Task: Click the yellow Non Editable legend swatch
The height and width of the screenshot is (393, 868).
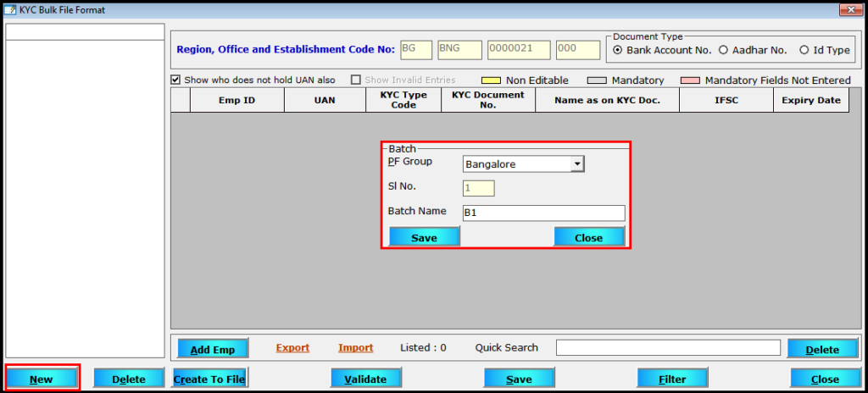Action: (x=490, y=80)
